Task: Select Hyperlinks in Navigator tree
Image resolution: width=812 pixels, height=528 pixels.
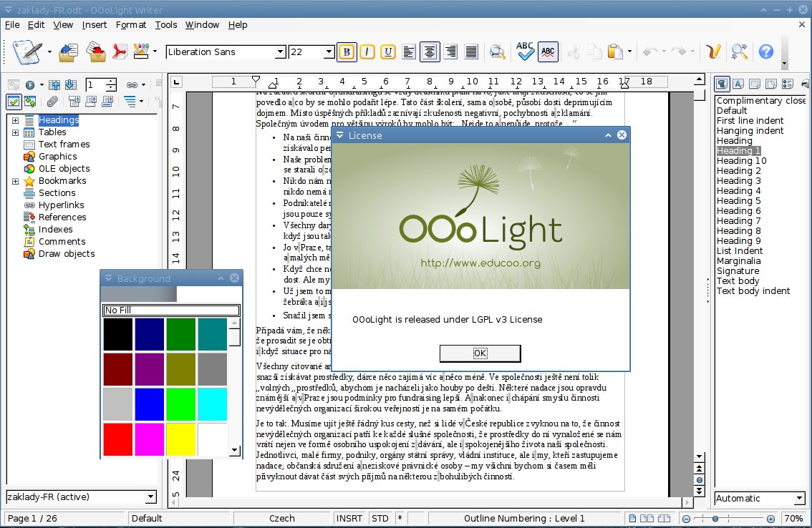Action: (61, 205)
